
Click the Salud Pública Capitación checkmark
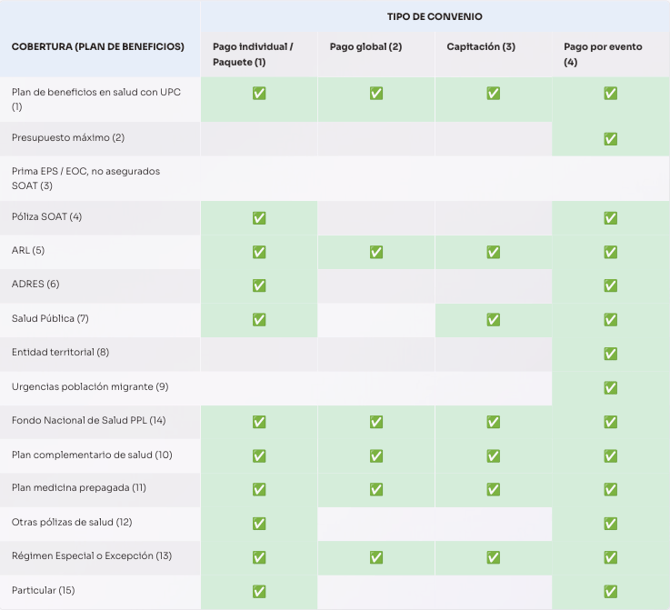[x=493, y=320]
